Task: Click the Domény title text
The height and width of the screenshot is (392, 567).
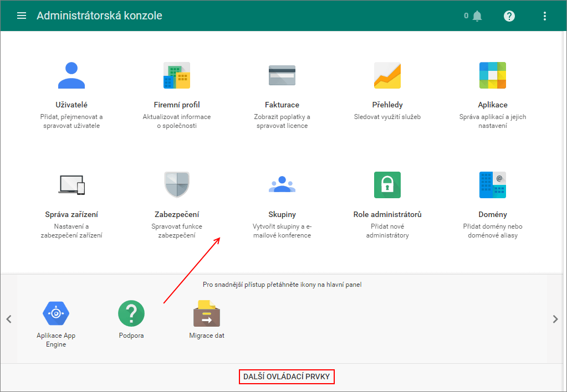Action: (x=493, y=214)
